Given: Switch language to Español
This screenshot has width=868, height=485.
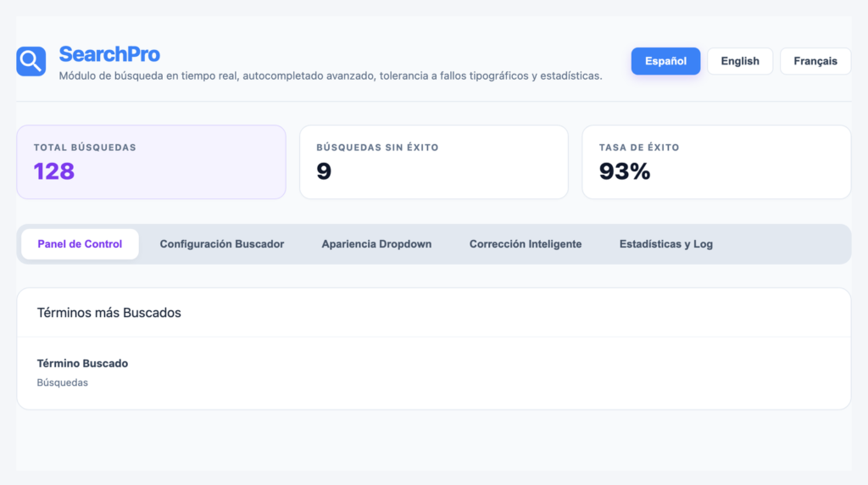Looking at the screenshot, I should pyautogui.click(x=665, y=61).
